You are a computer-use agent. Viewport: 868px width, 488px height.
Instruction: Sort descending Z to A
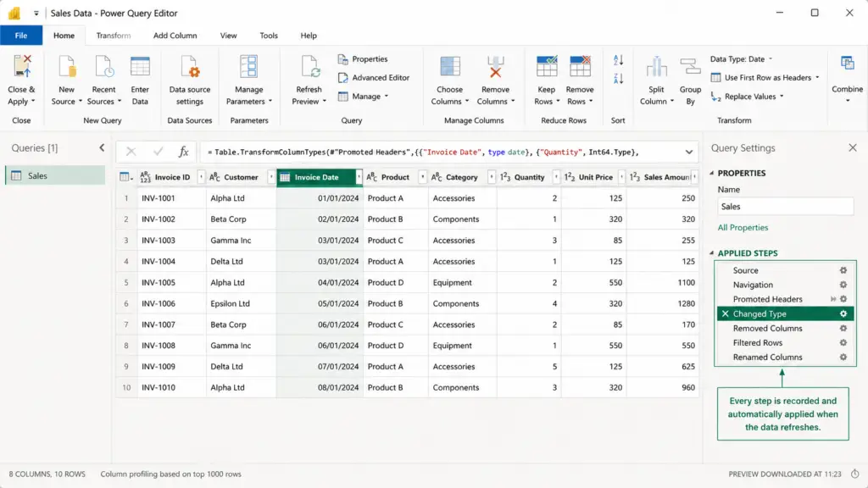click(618, 79)
